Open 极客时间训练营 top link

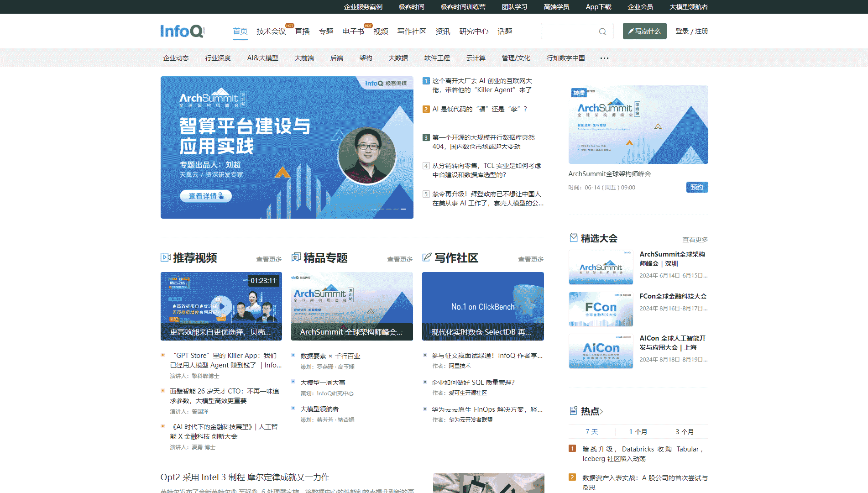[463, 7]
